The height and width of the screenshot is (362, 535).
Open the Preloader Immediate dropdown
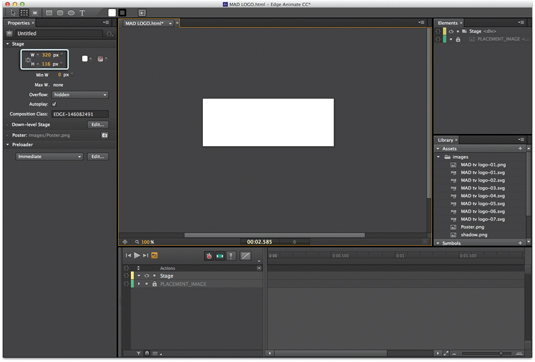click(x=49, y=157)
